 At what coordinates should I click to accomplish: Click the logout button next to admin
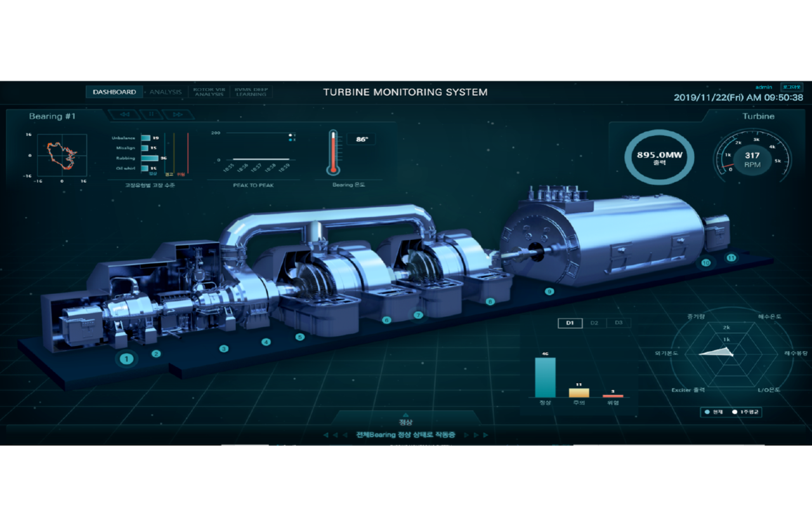pos(792,87)
